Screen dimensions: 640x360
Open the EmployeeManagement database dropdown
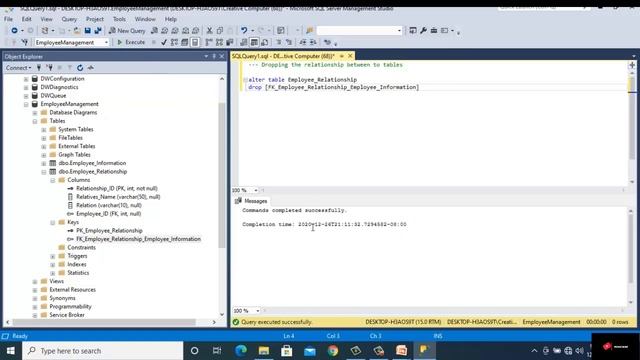click(x=106, y=42)
